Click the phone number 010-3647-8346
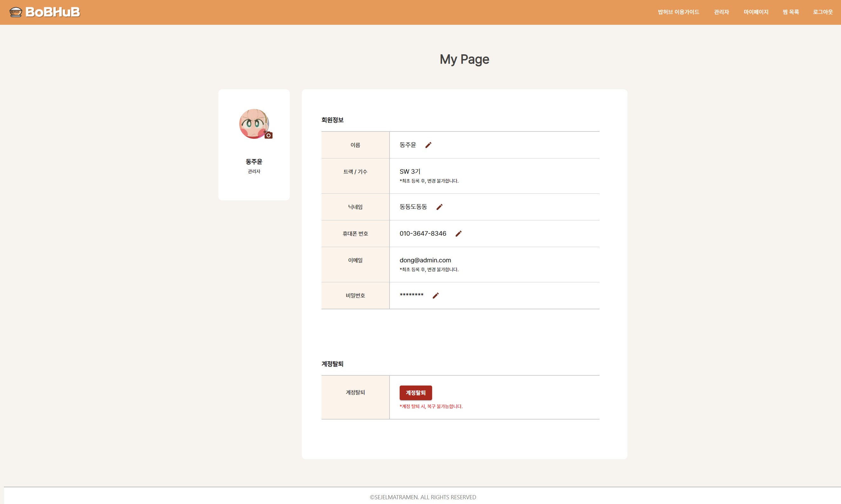Viewport: 841px width, 504px height. 423,234
